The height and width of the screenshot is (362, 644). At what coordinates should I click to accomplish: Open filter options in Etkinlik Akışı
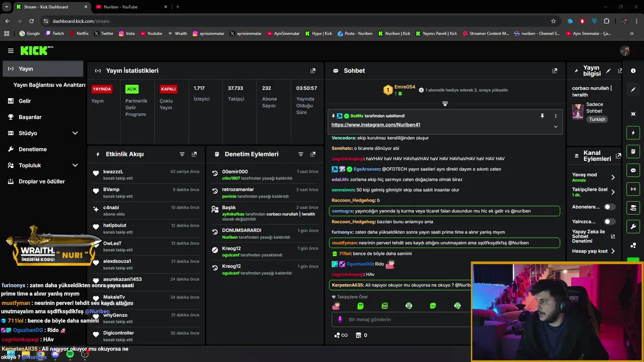tap(182, 154)
